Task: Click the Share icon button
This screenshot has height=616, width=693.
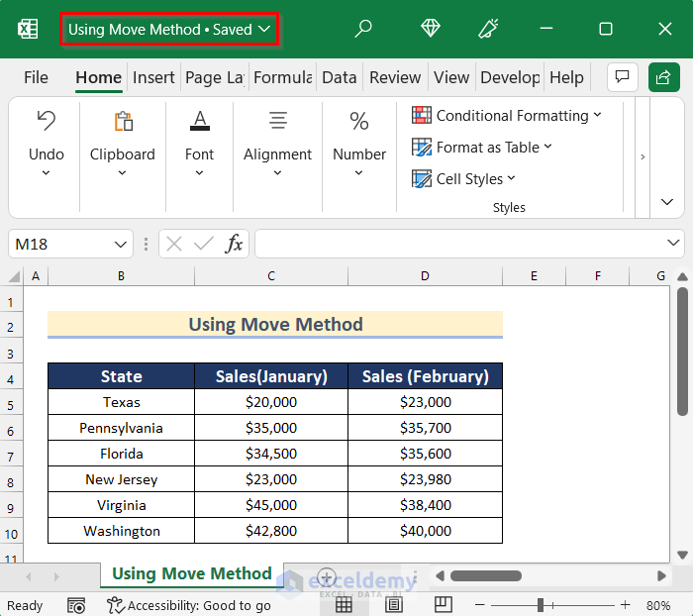Action: (x=664, y=77)
